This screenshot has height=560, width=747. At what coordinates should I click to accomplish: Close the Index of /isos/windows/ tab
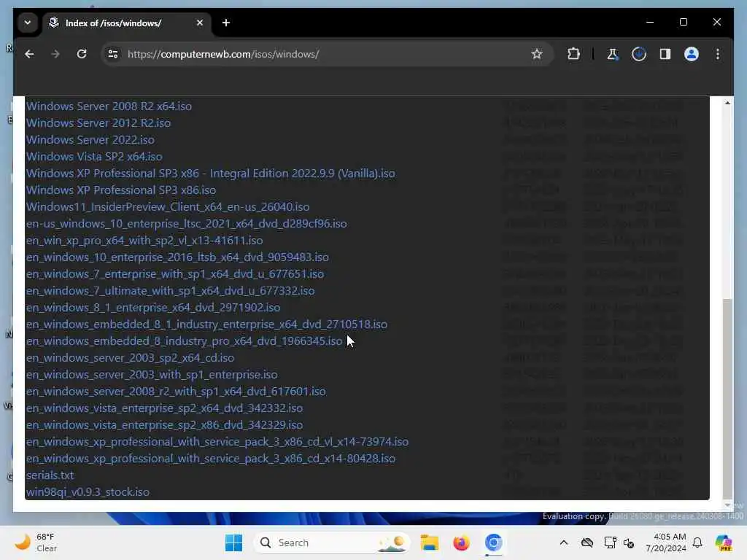tap(200, 23)
